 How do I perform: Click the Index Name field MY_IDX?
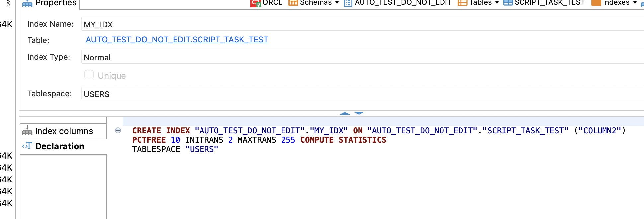[362, 24]
